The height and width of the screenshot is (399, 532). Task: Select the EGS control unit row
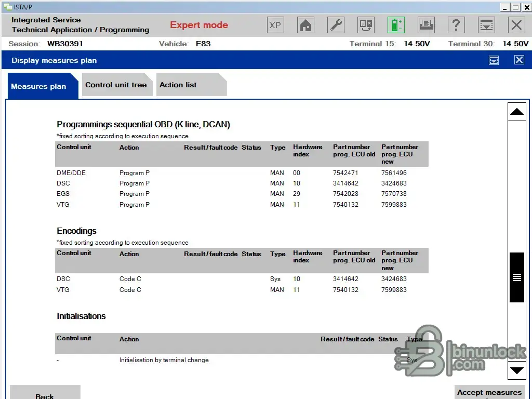coord(242,194)
